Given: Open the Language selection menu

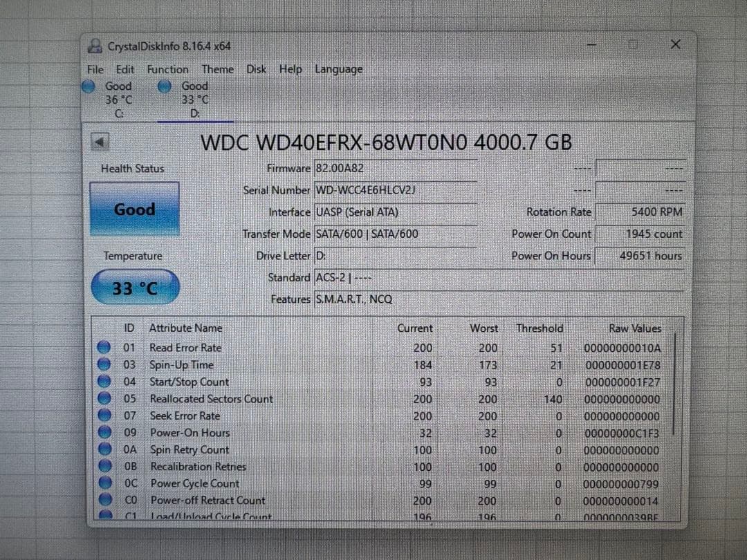Looking at the screenshot, I should 338,69.
